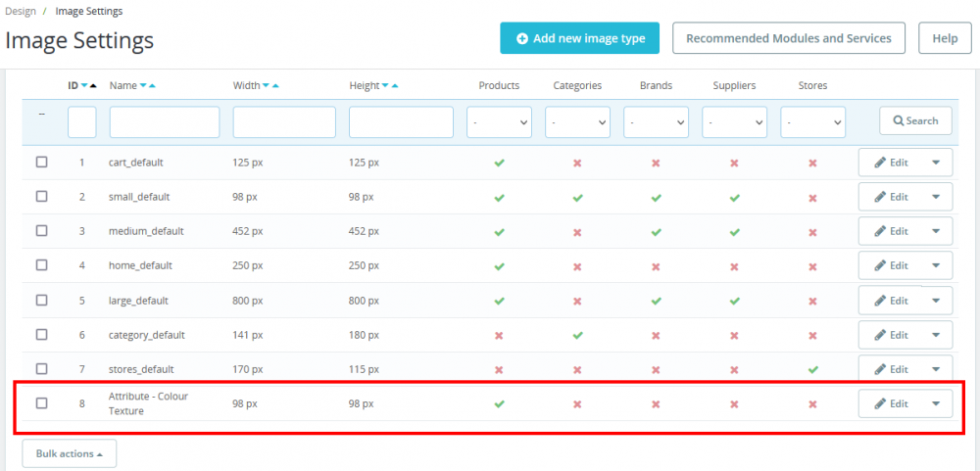Select the category_default row checkbox
This screenshot has height=471, width=980.
click(41, 334)
